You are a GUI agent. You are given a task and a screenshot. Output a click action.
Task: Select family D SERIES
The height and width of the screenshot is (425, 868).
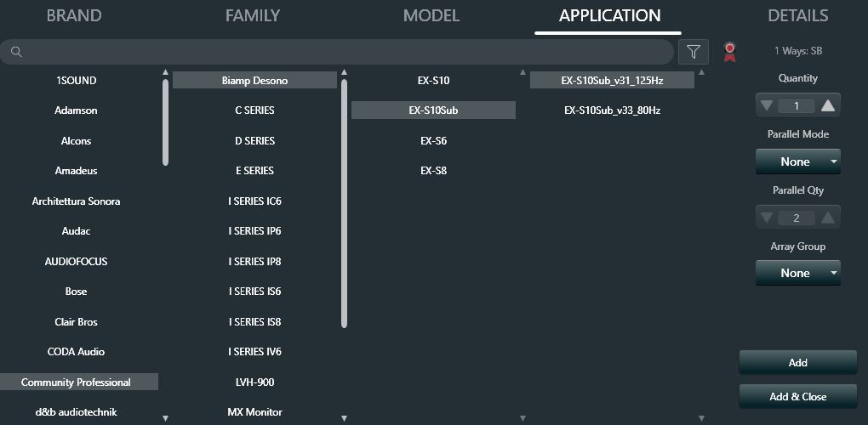(x=254, y=141)
